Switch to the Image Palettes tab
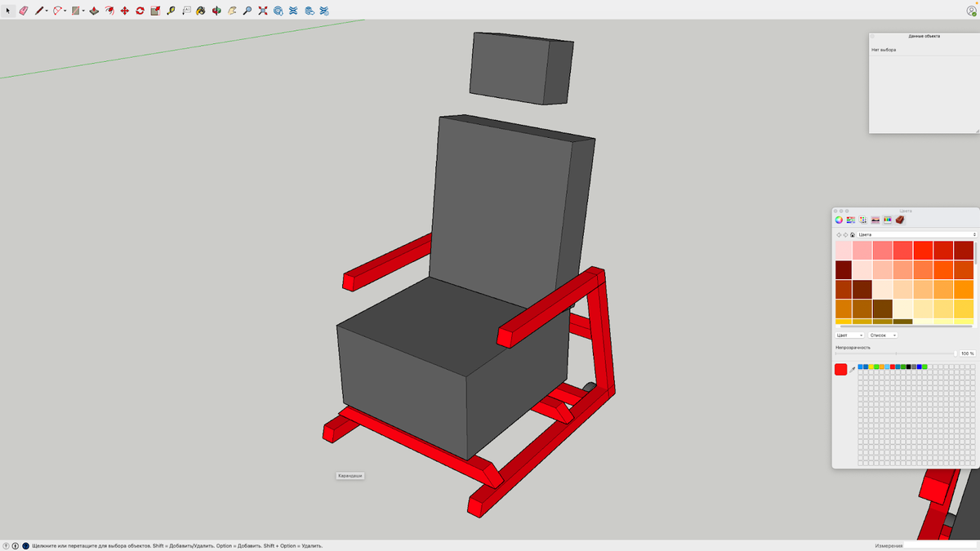The width and height of the screenshot is (980, 551). pos(875,220)
